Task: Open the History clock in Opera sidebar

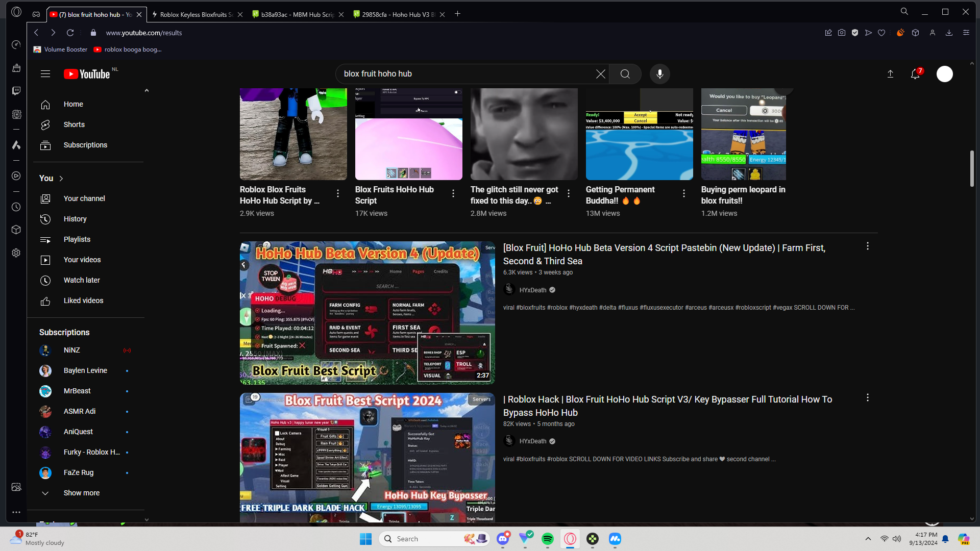Action: (16, 207)
